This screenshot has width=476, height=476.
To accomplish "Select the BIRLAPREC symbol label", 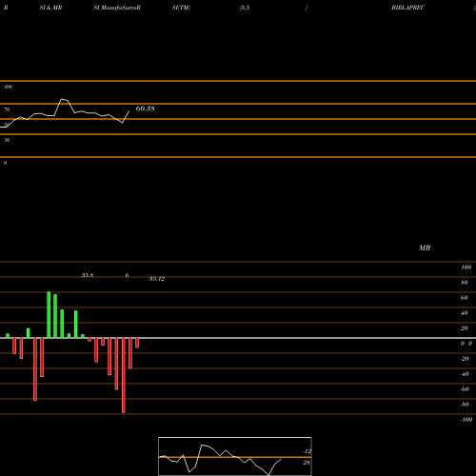I will pyautogui.click(x=407, y=8).
